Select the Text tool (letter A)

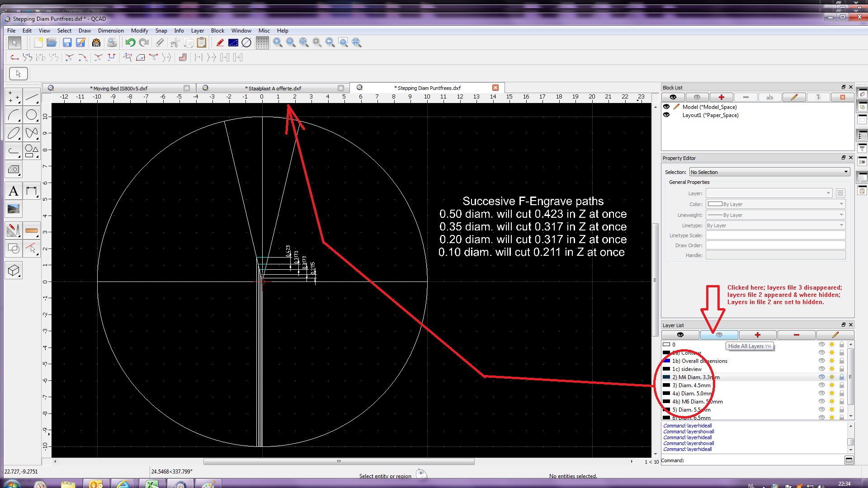14,191
